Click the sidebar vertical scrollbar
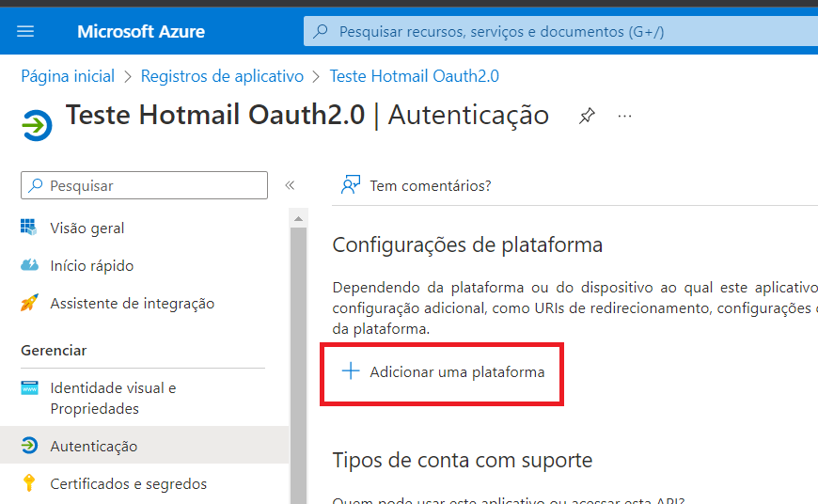This screenshot has width=818, height=504. coord(298,357)
